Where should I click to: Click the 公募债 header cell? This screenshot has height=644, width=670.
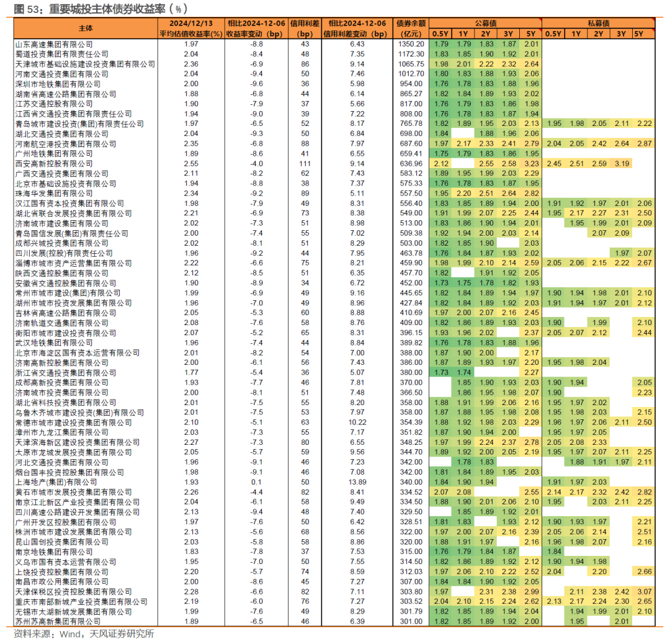point(485,23)
